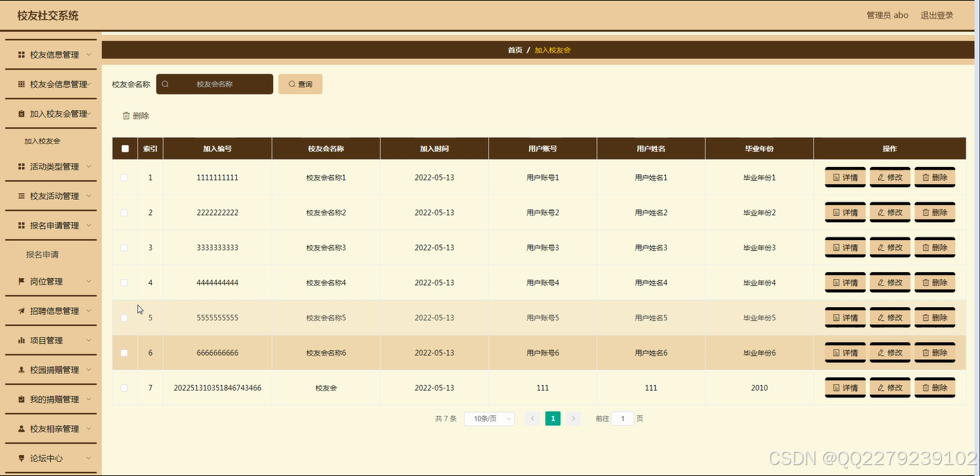Click the trash icon of the bulk 删除 button
This screenshot has height=476, width=980.
coord(126,116)
